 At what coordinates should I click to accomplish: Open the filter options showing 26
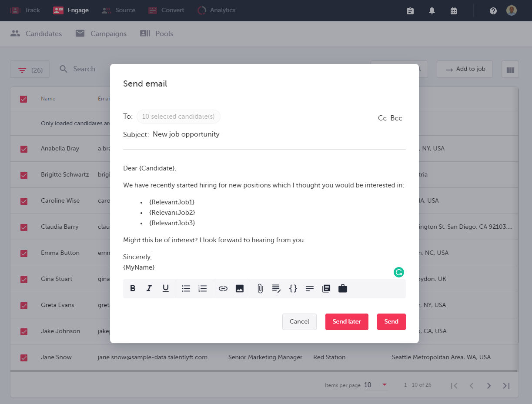point(30,70)
